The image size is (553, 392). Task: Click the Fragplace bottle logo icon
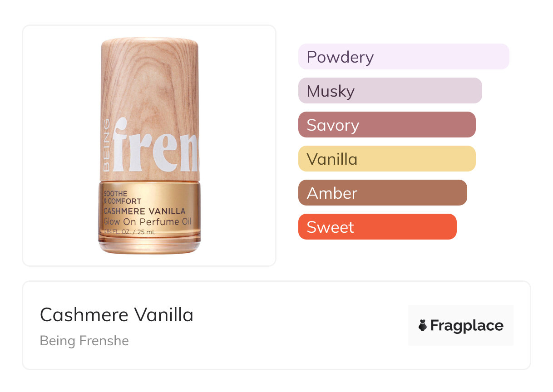(x=423, y=325)
